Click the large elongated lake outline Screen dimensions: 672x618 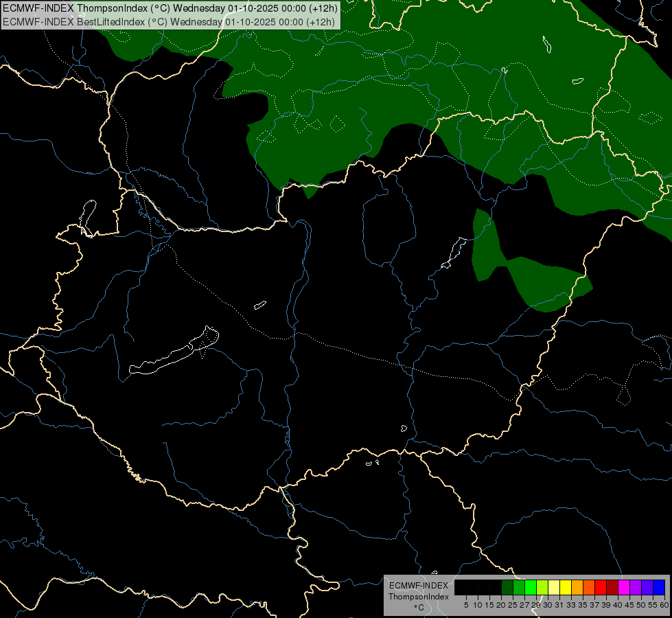coord(174,352)
